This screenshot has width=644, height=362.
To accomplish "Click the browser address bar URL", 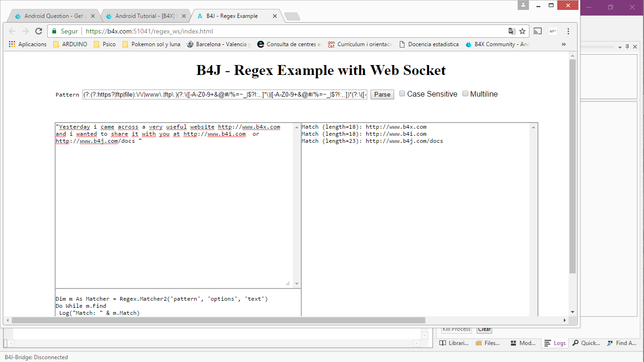I will [x=149, y=31].
